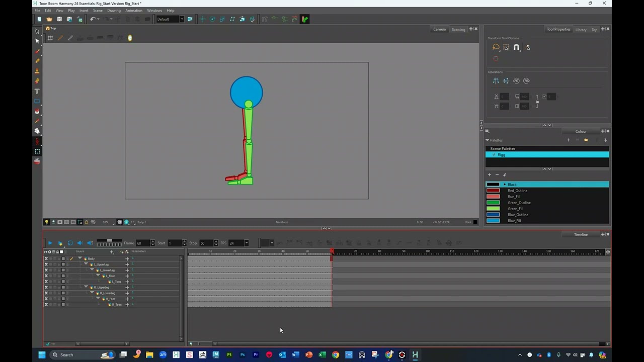This screenshot has height=362, width=644.
Task: Switch to the Drawing view tab
Action: click(458, 30)
